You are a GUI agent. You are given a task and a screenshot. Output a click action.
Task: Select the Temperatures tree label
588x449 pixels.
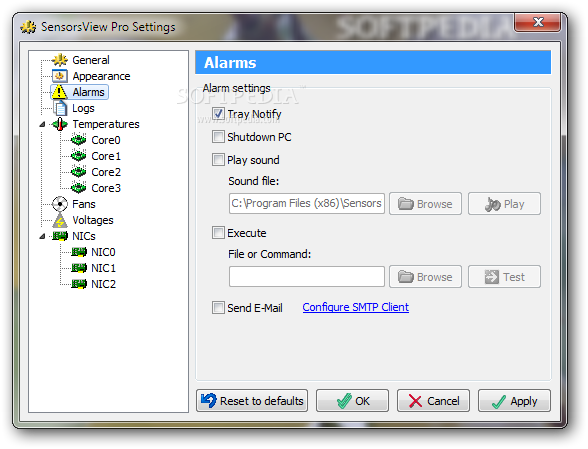(x=106, y=124)
